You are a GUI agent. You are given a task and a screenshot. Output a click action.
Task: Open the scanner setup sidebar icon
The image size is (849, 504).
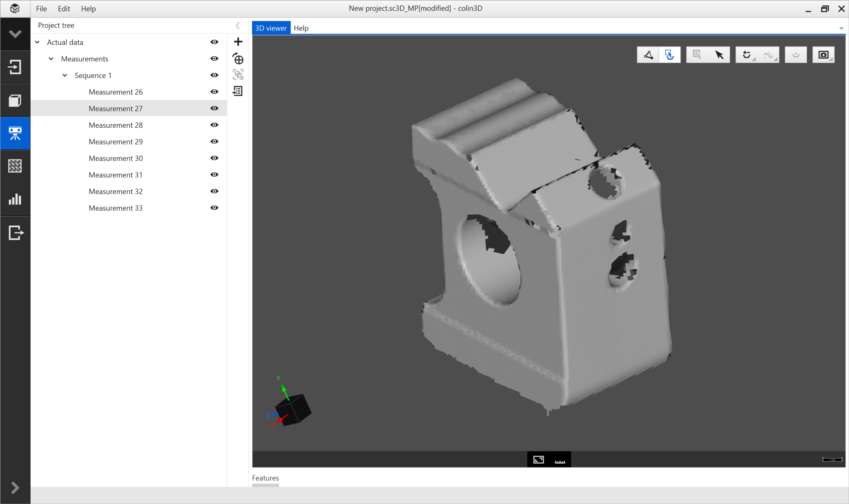click(15, 133)
